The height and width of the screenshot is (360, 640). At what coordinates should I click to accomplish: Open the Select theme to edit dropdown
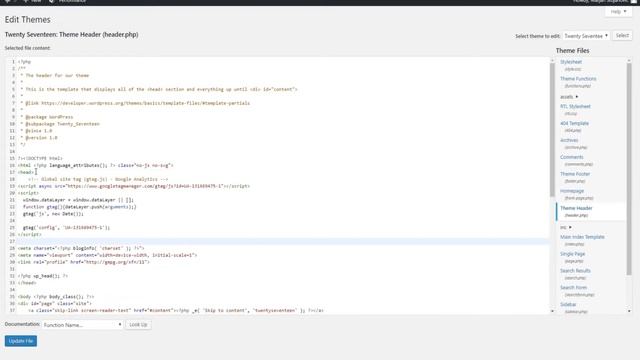click(x=586, y=36)
